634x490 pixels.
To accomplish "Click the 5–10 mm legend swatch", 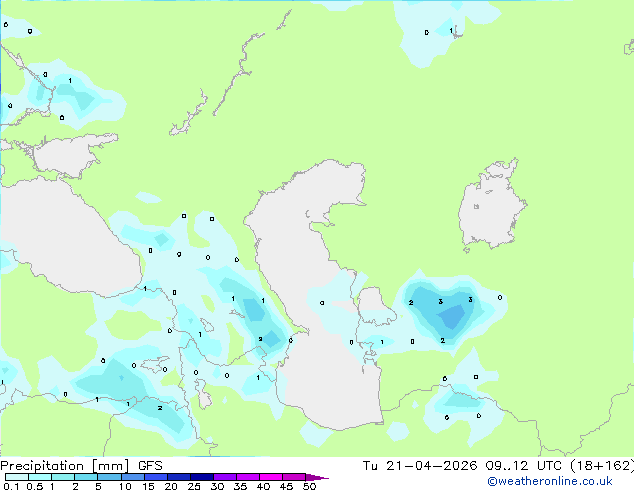I will pos(109,477).
